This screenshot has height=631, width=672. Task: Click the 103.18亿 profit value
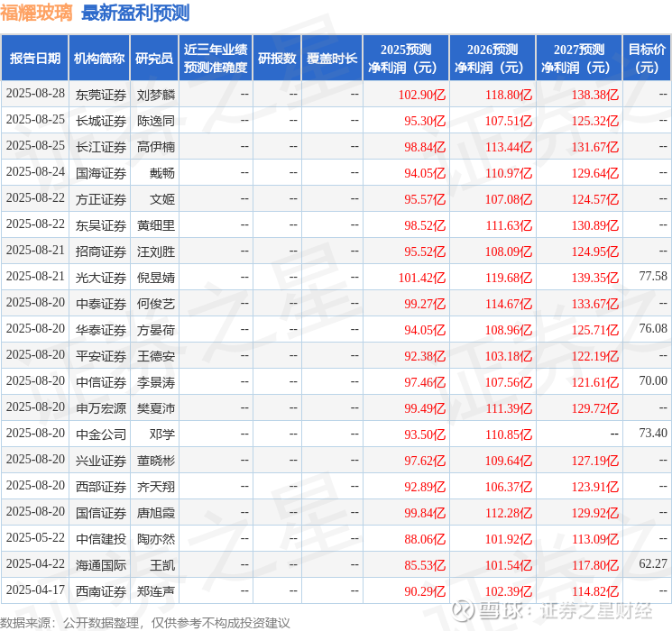[x=509, y=356]
